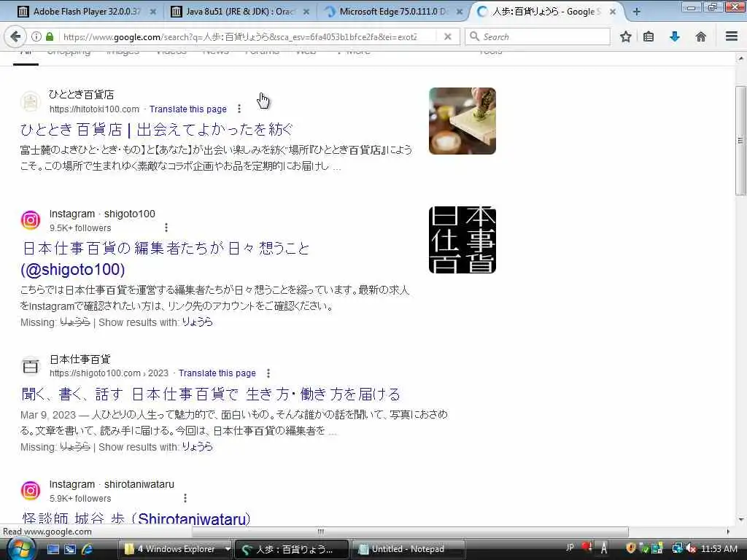Image resolution: width=747 pixels, height=560 pixels.
Task: Switch to the Microsoft Edge 75.0.111.0 tab
Action: tap(392, 12)
